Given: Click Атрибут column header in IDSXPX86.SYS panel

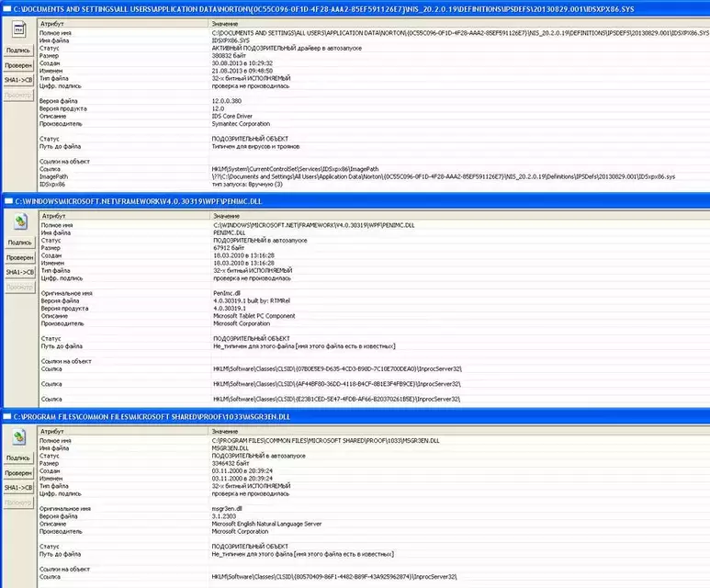Looking at the screenshot, I should point(123,24).
